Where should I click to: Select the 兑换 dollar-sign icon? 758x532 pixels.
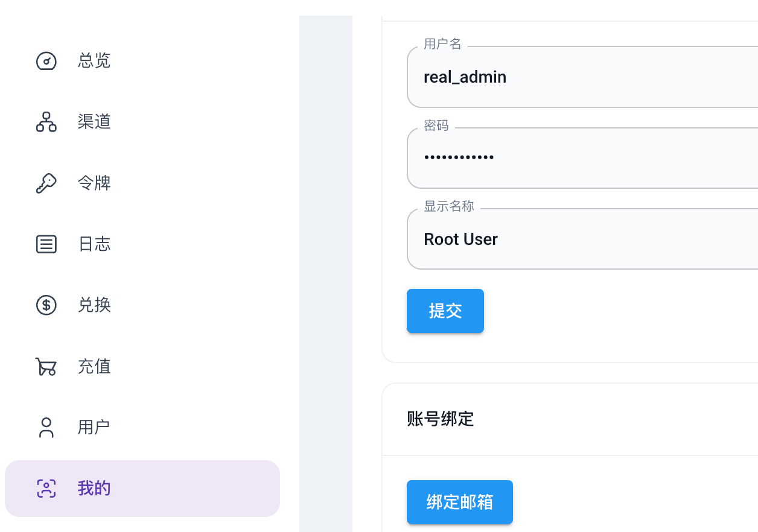[x=46, y=305]
